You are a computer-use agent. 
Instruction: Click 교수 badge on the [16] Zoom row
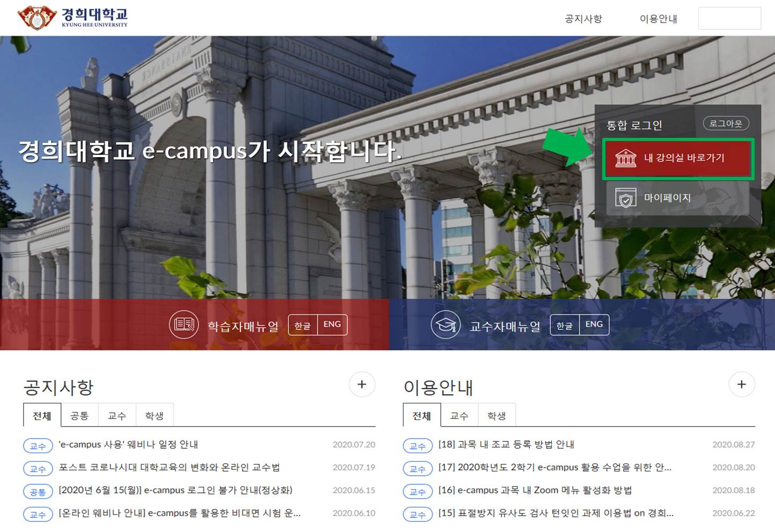tap(418, 491)
